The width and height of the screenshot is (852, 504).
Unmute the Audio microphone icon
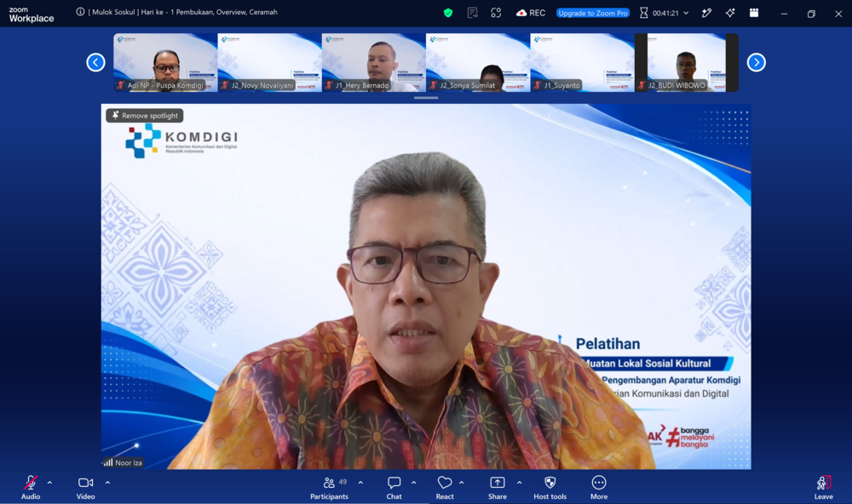(31, 483)
